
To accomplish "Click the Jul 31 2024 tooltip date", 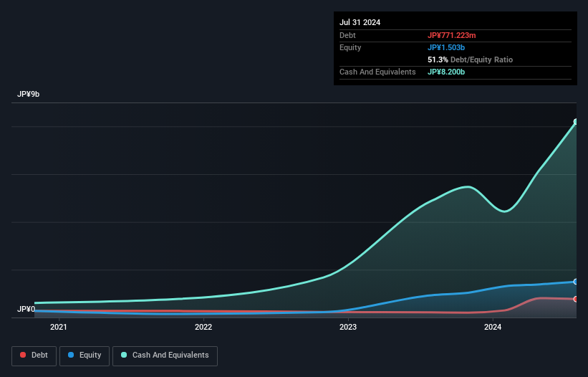I will [x=360, y=22].
